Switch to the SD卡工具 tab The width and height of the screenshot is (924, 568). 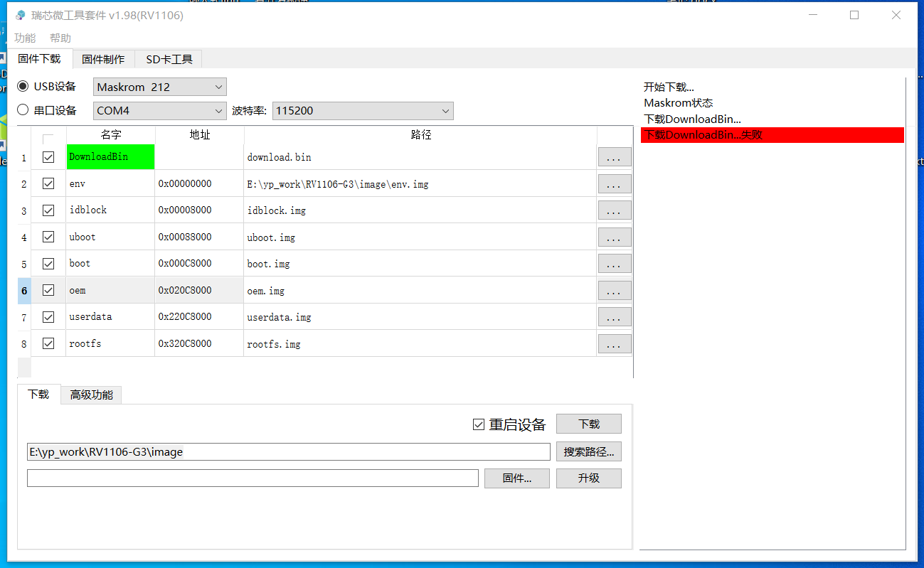(169, 59)
